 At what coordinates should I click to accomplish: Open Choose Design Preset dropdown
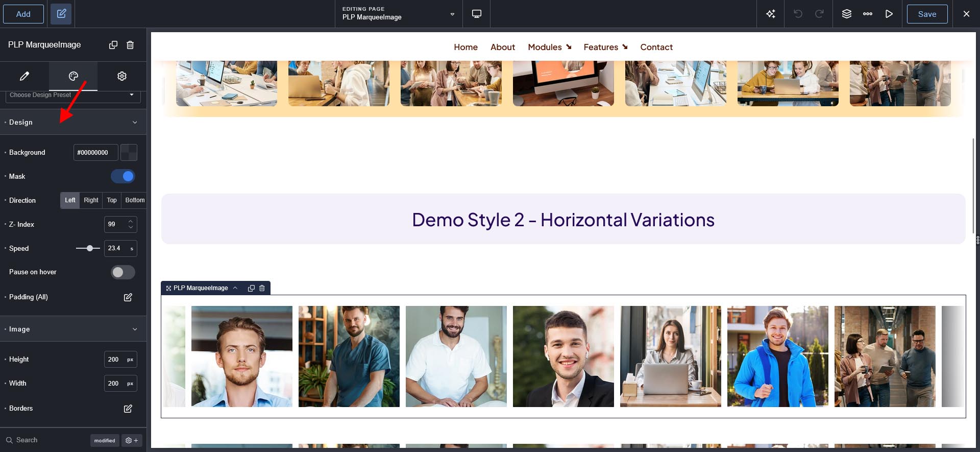click(73, 96)
